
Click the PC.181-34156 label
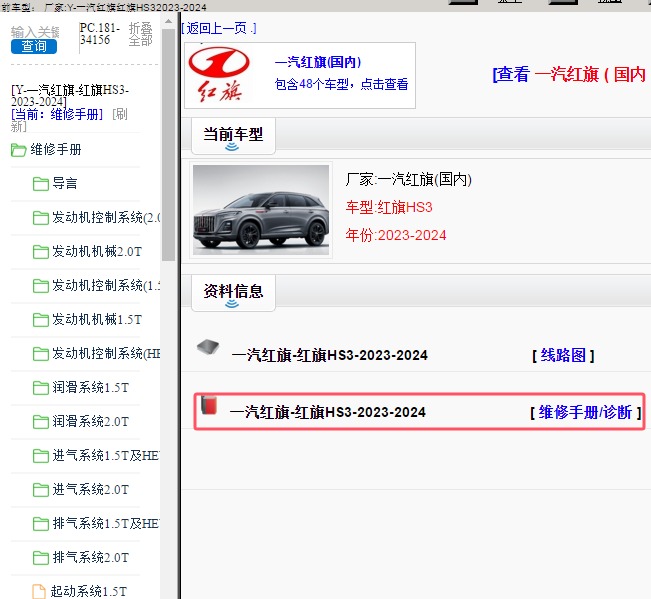(100, 34)
